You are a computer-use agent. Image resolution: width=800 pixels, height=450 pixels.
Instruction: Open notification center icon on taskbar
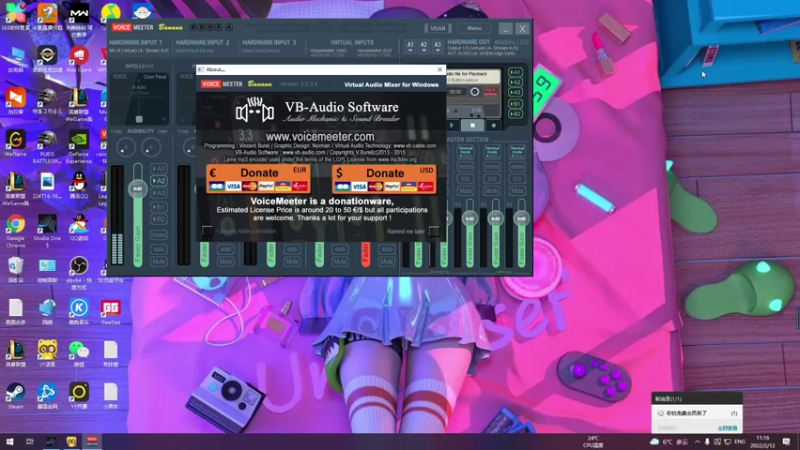click(786, 441)
